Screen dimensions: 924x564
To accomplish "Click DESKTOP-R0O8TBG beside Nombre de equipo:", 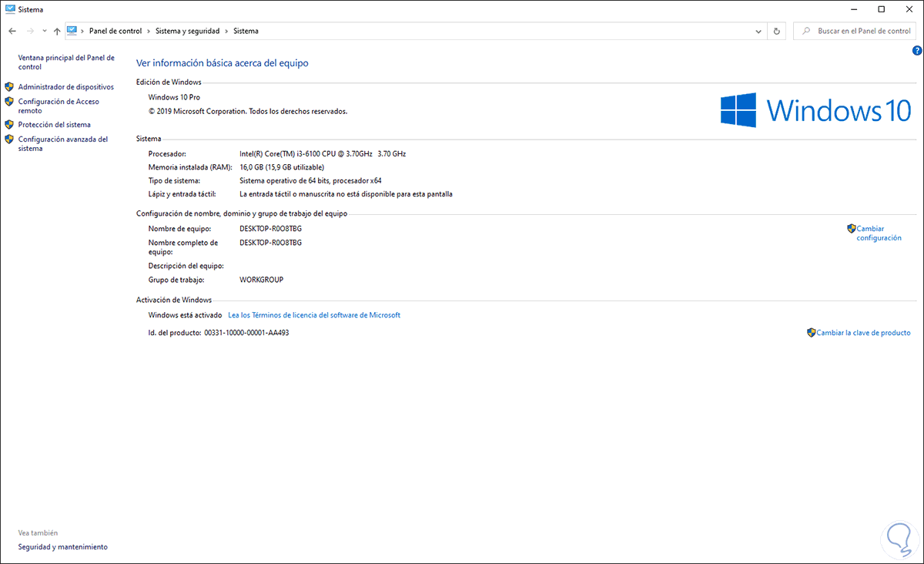I will pyautogui.click(x=271, y=229).
